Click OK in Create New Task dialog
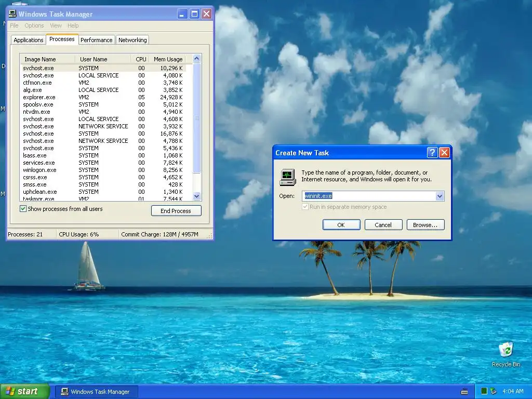The width and height of the screenshot is (532, 399). [x=341, y=224]
